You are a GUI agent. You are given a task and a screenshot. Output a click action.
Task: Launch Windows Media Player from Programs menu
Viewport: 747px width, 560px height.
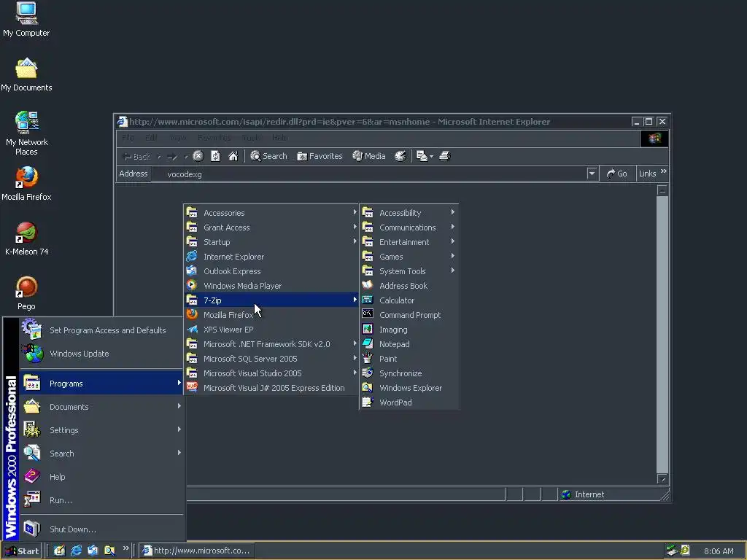[271, 286]
